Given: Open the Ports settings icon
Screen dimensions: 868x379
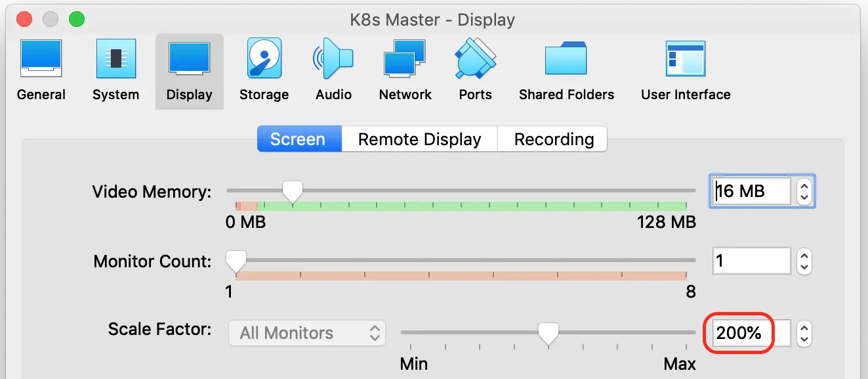Looking at the screenshot, I should (475, 70).
